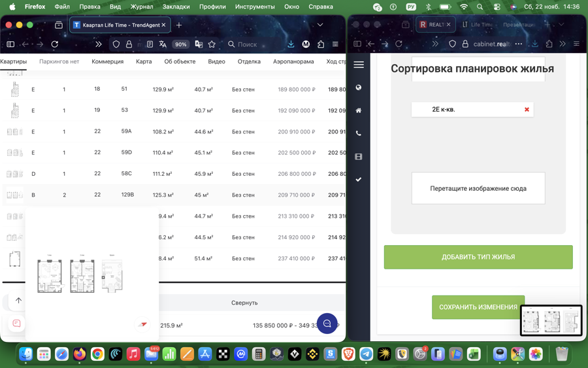
Task: Click the 90% zoom level indicator
Action: (x=180, y=44)
